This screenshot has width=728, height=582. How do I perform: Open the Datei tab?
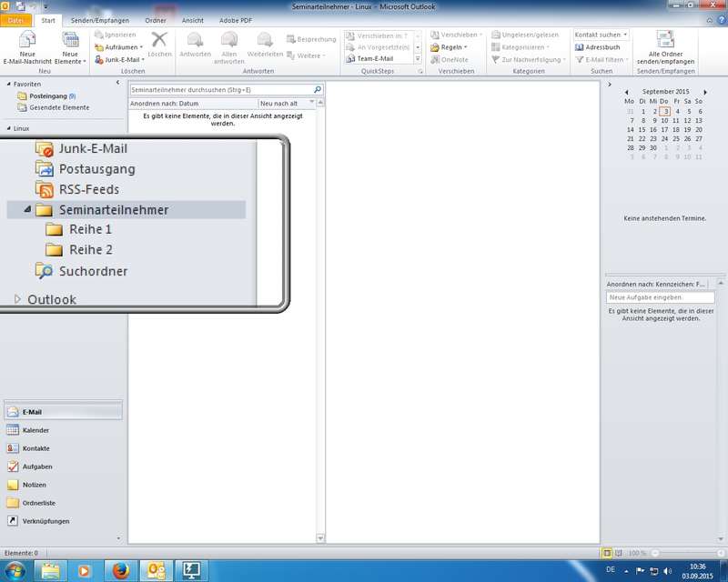15,20
